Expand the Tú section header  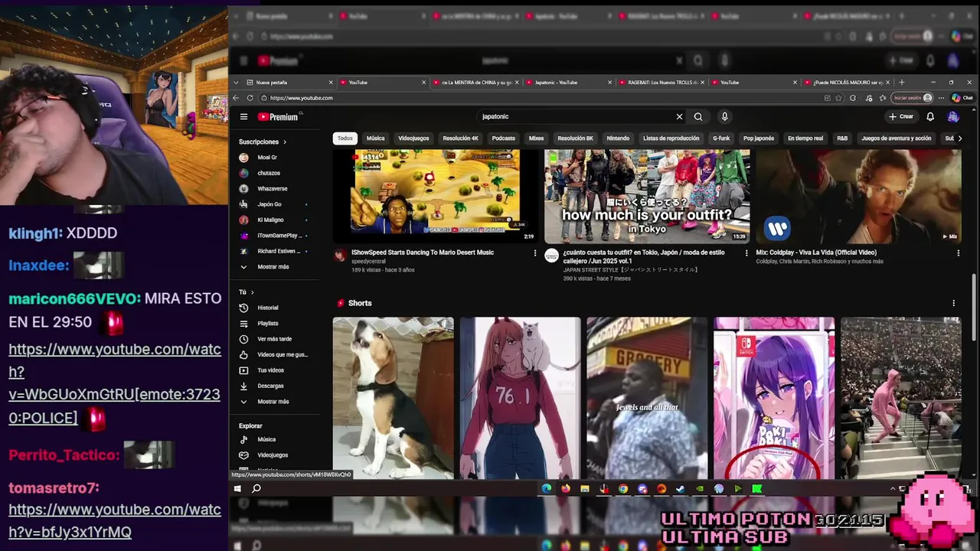[246, 292]
